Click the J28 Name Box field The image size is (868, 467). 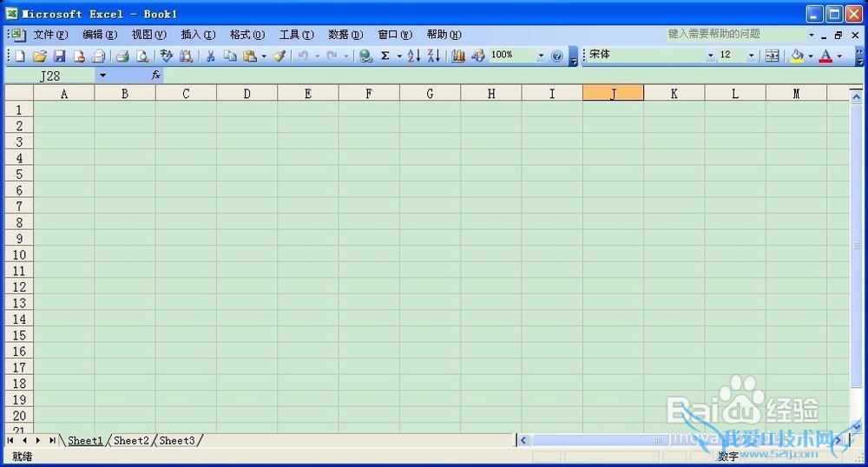click(50, 76)
